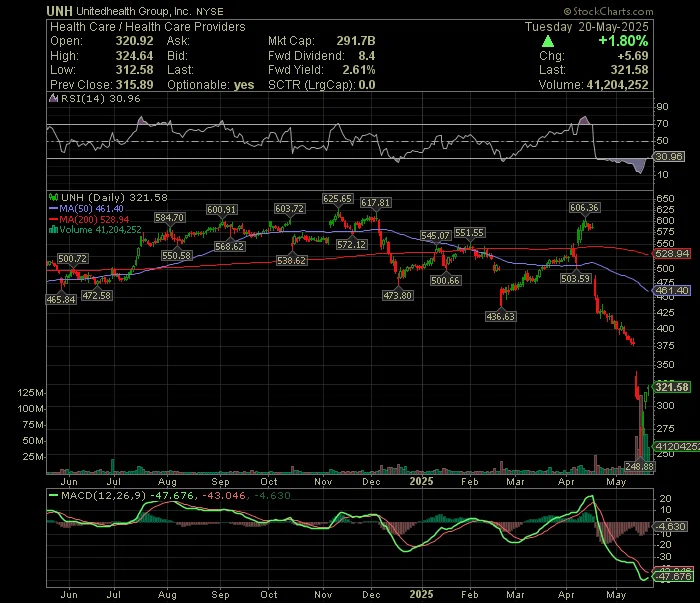Click the green up-arrow change icon
Screen dimensions: 700x603
pos(548,42)
